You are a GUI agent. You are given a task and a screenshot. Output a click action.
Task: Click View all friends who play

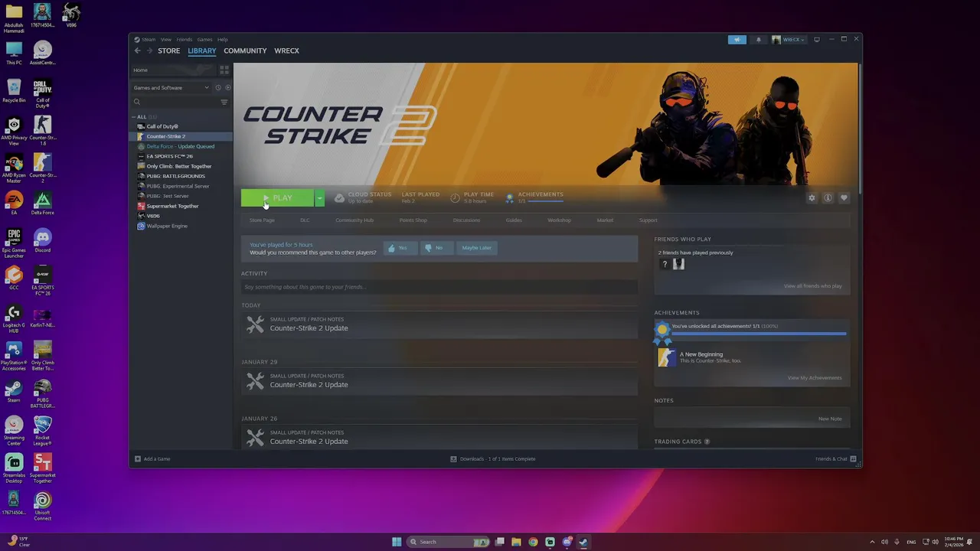coord(812,286)
